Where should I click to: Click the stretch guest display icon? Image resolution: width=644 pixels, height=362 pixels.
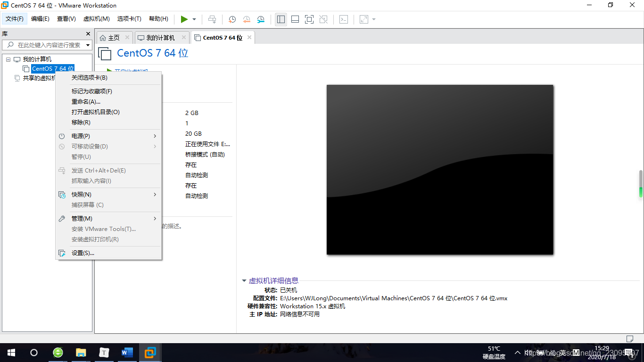point(364,19)
